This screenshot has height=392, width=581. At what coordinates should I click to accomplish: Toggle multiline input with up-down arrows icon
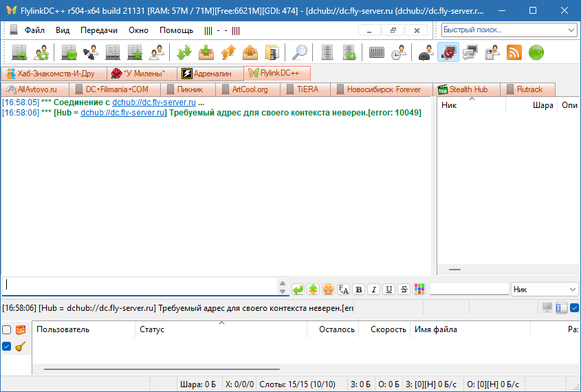tap(313, 290)
